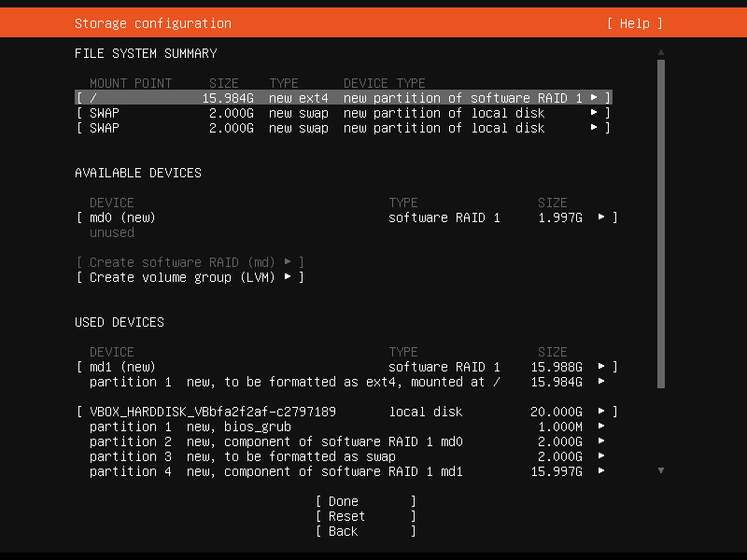Open arrow menu for VBOX_HARDDISK disk
The height and width of the screenshot is (560, 747).
[601, 412]
